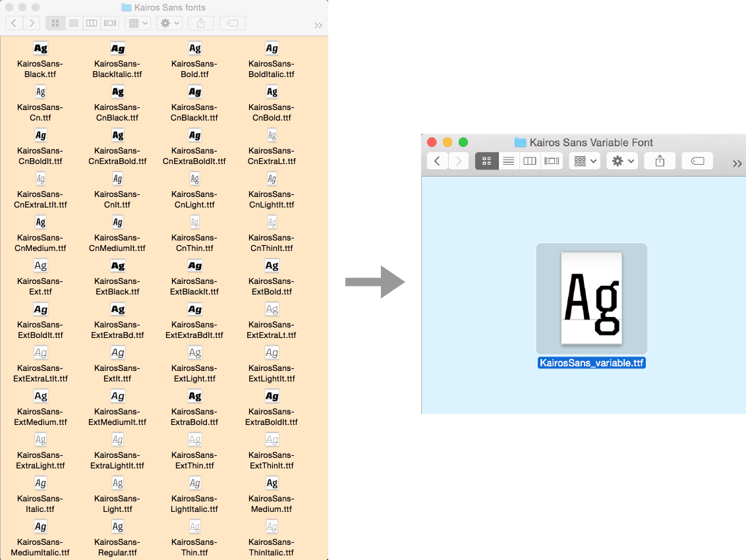The height and width of the screenshot is (560, 746).
Task: Expand toolbar overflow in Kairos Sans fonts window
Action: (x=318, y=25)
